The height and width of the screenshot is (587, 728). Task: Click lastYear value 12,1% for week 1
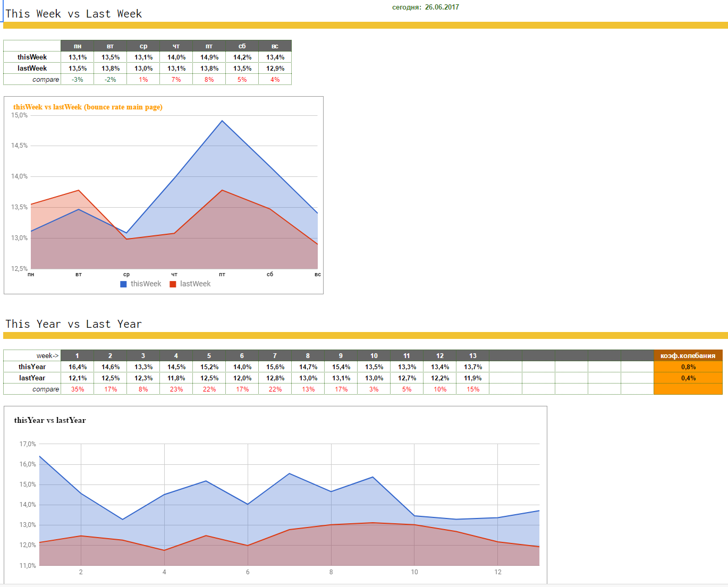coord(78,378)
